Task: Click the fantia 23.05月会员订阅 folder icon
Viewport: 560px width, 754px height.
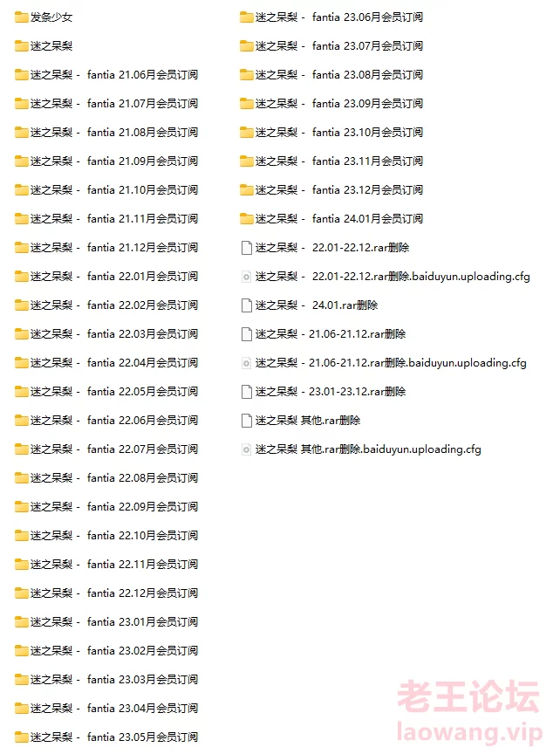Action: [21, 737]
